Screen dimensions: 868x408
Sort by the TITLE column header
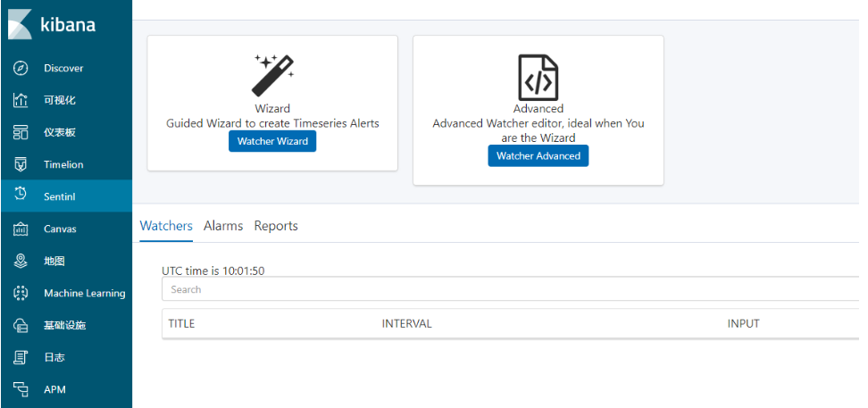[181, 323]
